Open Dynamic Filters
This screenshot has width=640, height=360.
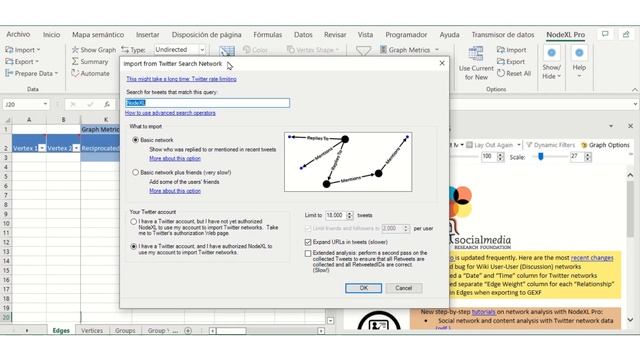pos(550,145)
